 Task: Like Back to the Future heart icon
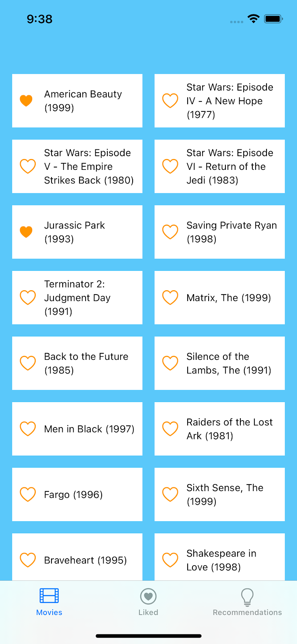click(x=28, y=363)
